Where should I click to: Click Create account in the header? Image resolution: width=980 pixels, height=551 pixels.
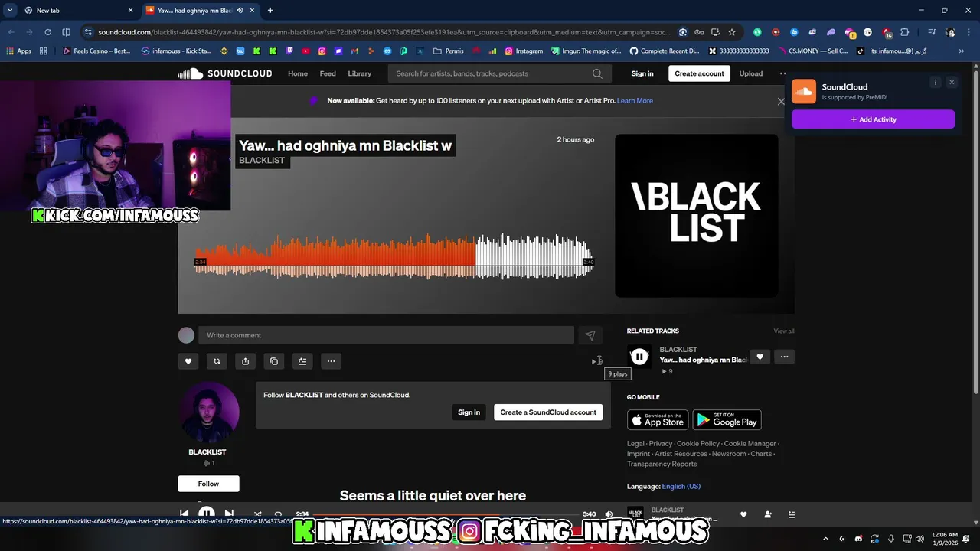(699, 73)
